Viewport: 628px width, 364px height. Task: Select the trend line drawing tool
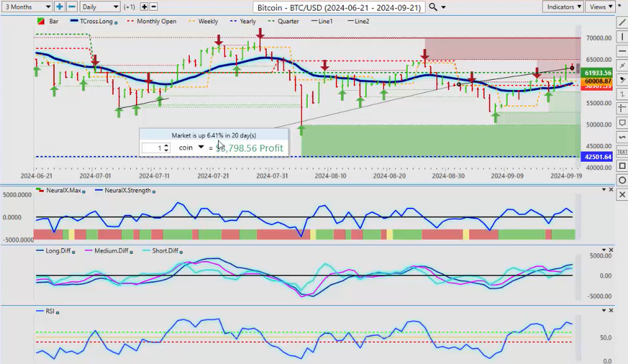tap(622, 23)
